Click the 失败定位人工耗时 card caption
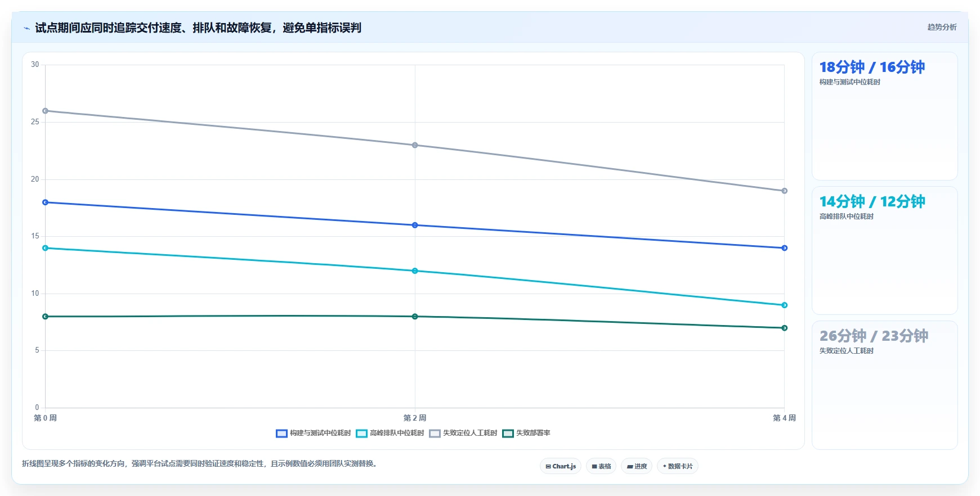 tap(846, 351)
